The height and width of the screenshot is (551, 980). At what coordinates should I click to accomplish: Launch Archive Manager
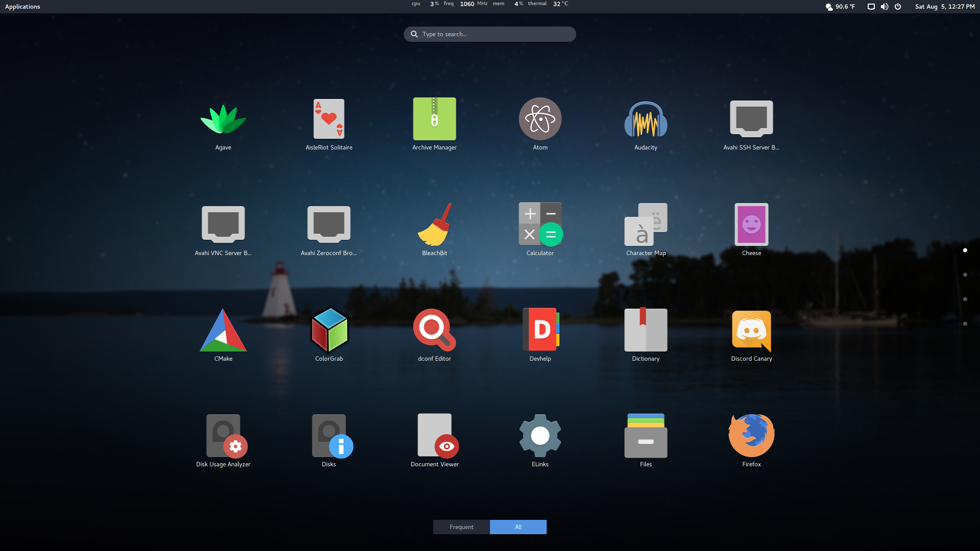tap(434, 119)
